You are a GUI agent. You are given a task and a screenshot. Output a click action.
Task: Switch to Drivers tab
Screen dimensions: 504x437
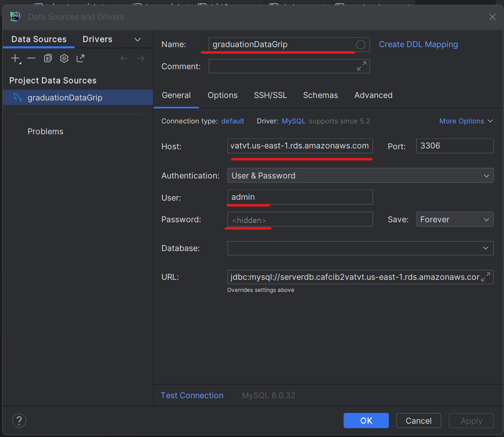click(98, 39)
